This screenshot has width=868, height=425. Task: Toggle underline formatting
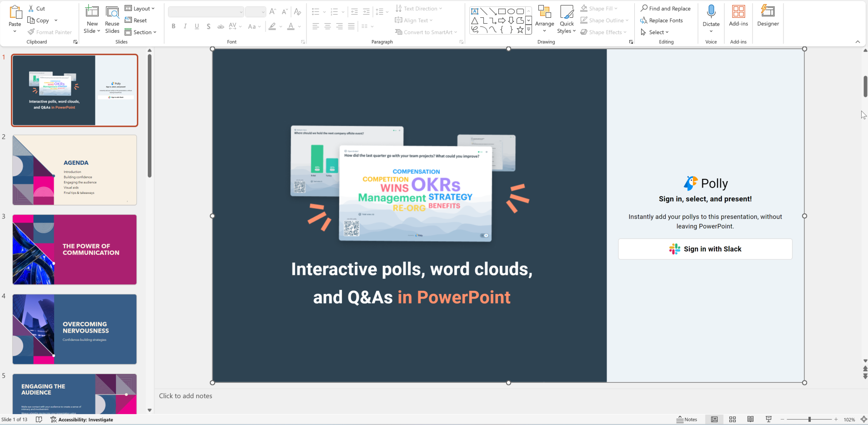click(196, 26)
